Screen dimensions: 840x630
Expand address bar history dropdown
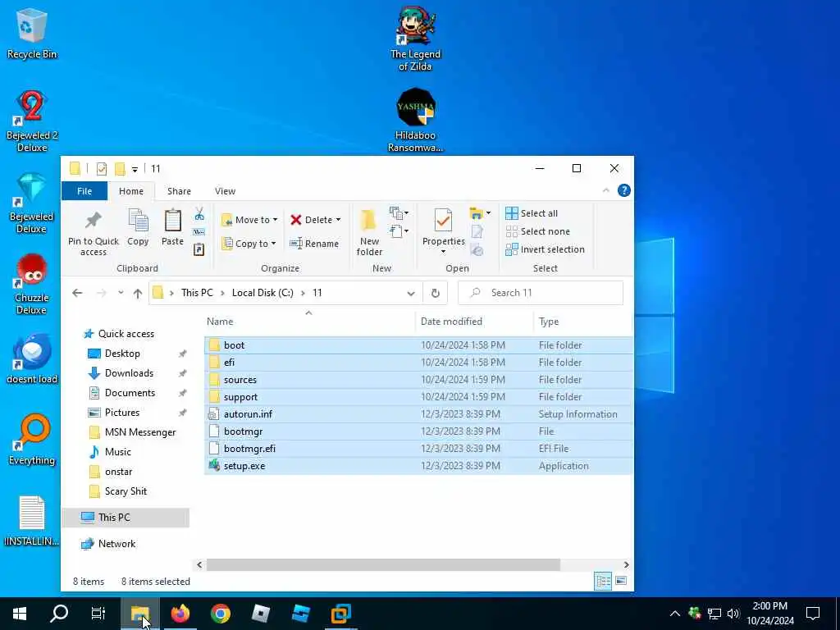(411, 293)
